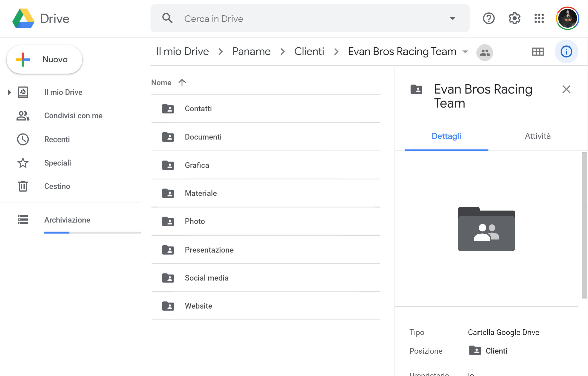This screenshot has width=588, height=376.
Task: Click the large shared folder thumbnail
Action: (487, 229)
